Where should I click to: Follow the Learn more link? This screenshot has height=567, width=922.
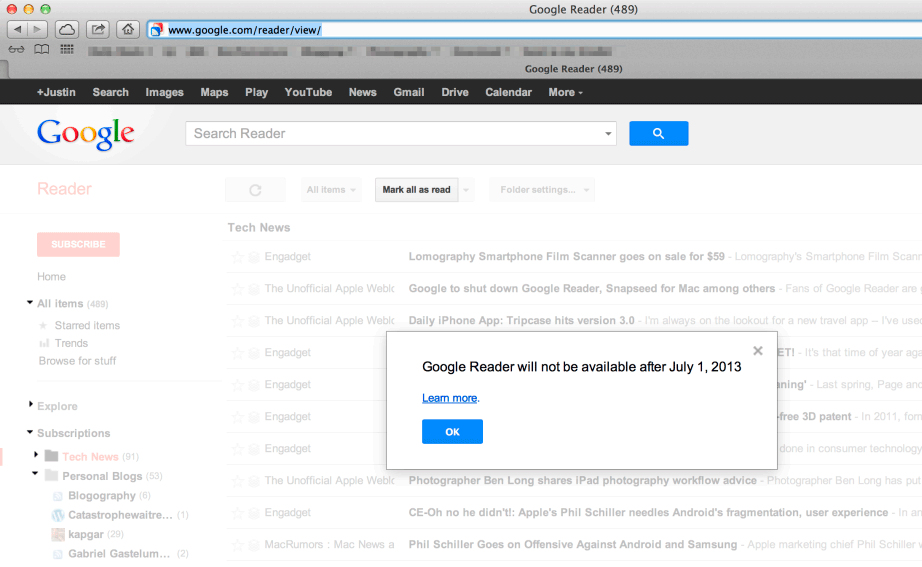[450, 398]
